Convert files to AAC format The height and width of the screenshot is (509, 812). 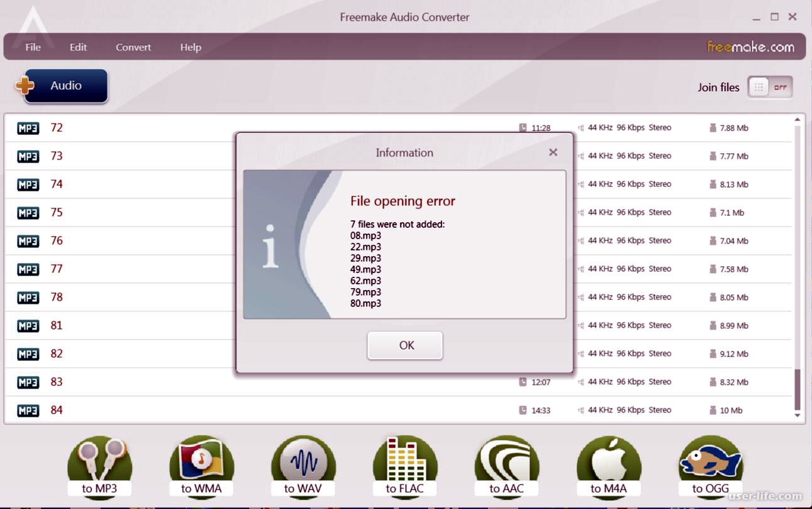click(507, 466)
